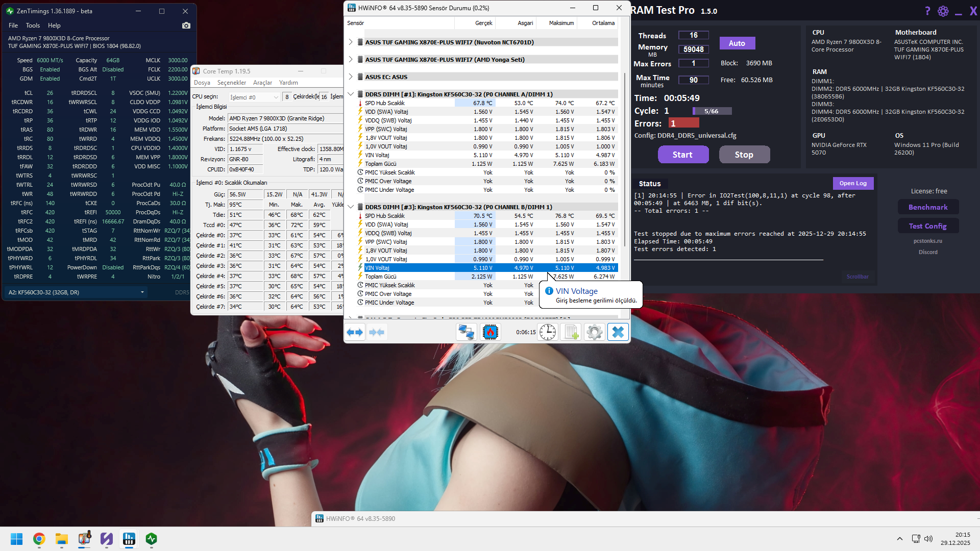This screenshot has height=551, width=980.
Task: Click the Sensör column header
Action: (x=400, y=23)
